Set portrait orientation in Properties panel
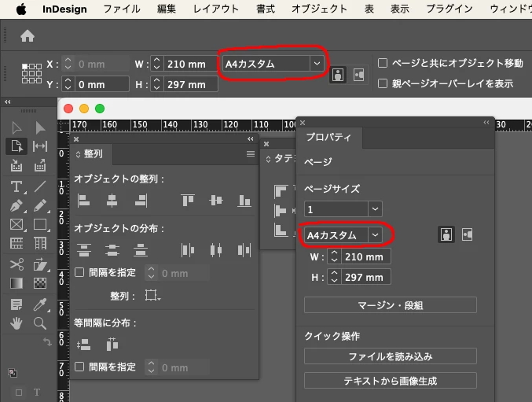 click(446, 234)
